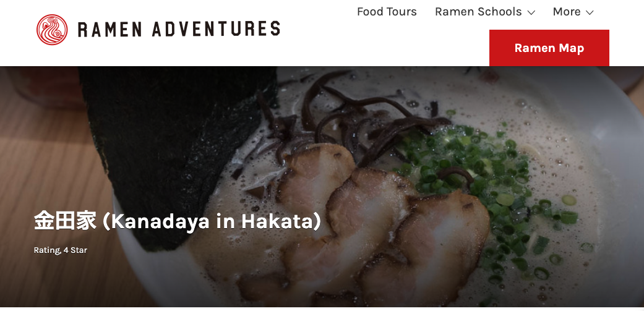This screenshot has width=644, height=311.
Task: Click the Japanese characters 金田家 in the title
Action: [65, 221]
